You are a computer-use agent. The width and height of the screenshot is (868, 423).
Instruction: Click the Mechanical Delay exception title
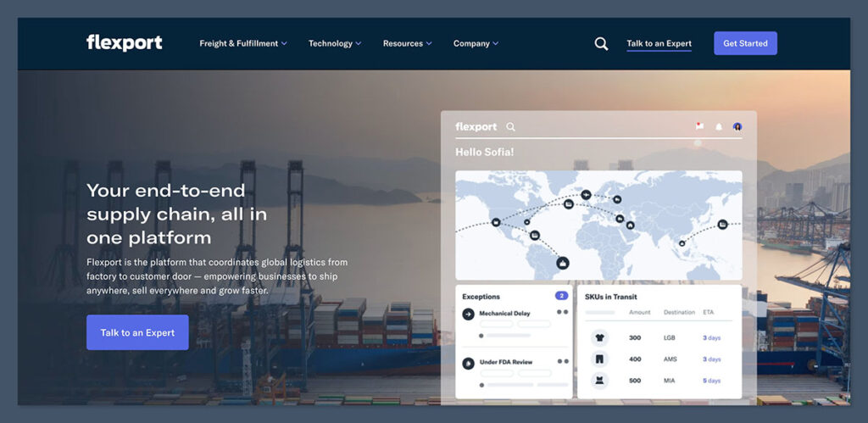coord(504,314)
